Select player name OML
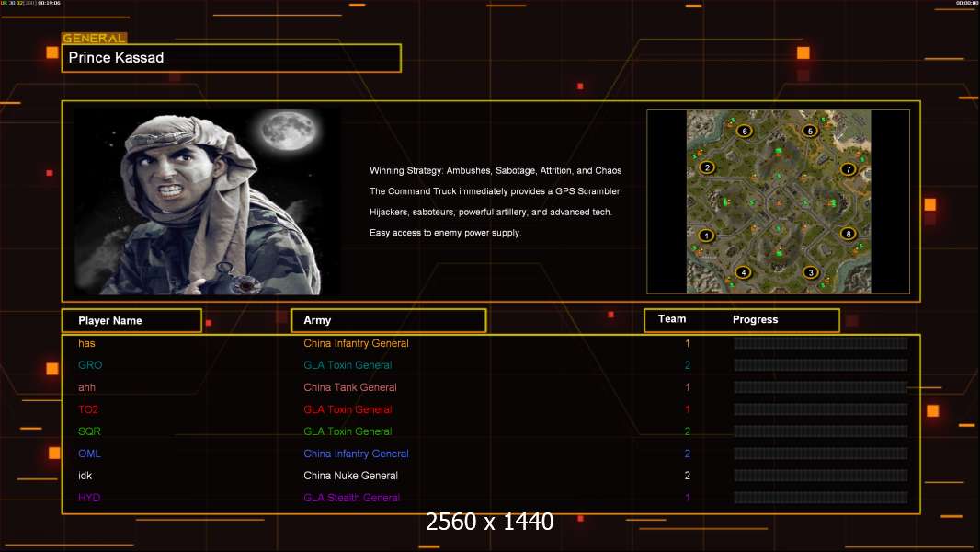 89,454
